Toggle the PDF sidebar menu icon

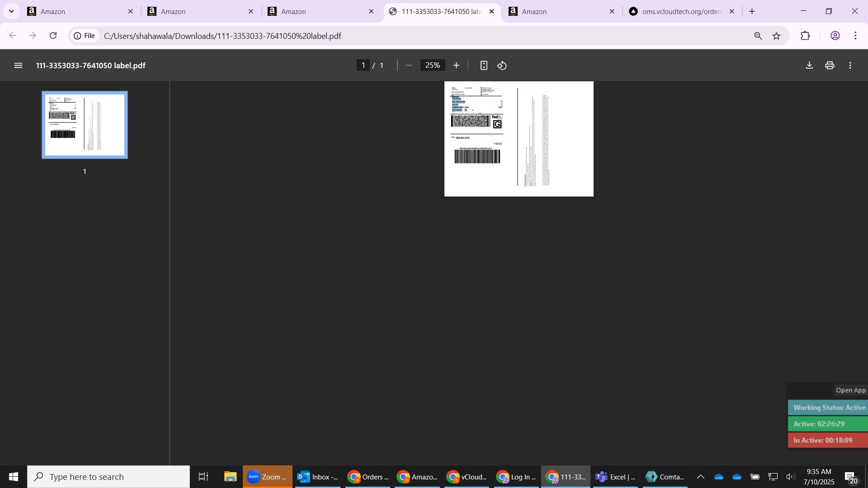coord(18,66)
